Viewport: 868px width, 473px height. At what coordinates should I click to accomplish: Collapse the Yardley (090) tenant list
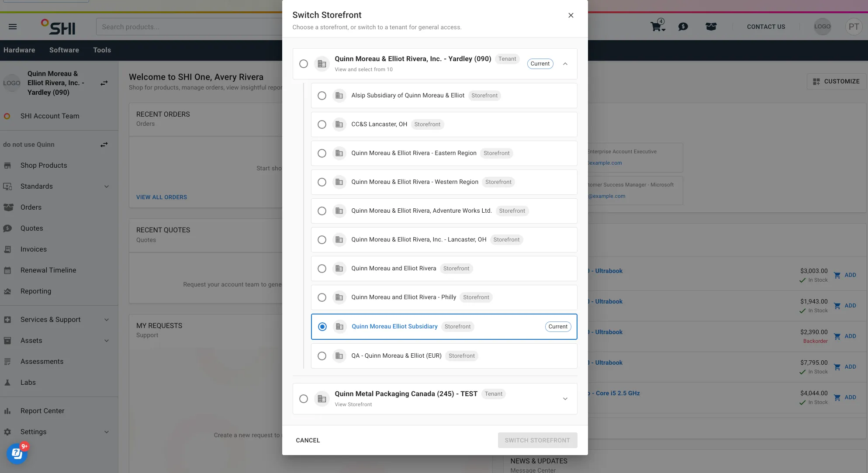click(x=565, y=64)
